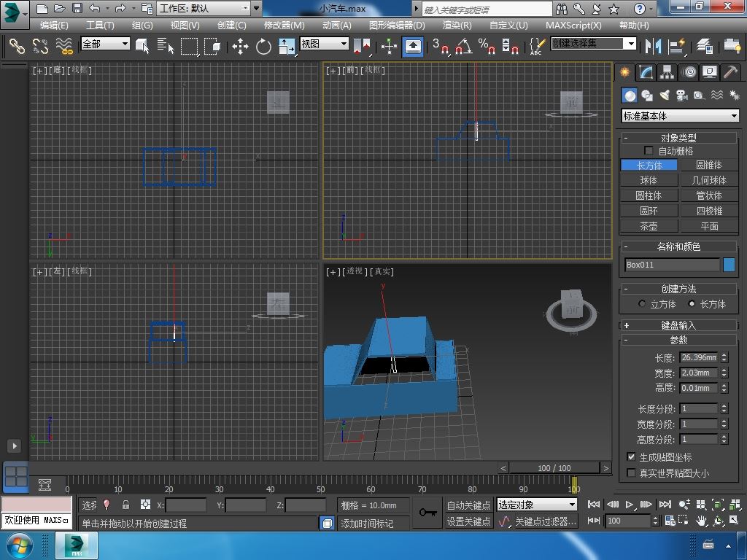Open the 修改器(M) menu
This screenshot has width=747, height=560.
click(x=284, y=25)
